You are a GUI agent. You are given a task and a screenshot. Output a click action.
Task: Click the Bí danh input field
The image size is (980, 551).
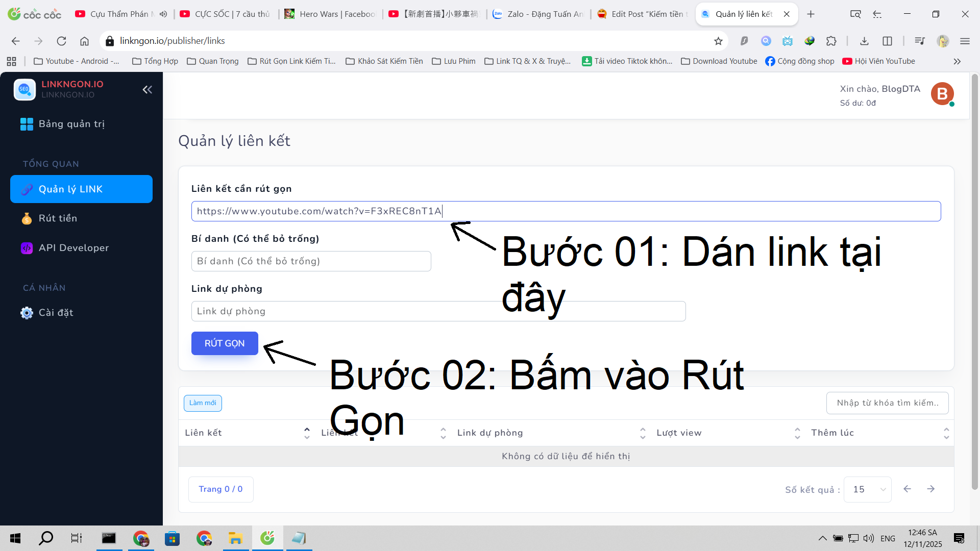click(x=311, y=261)
